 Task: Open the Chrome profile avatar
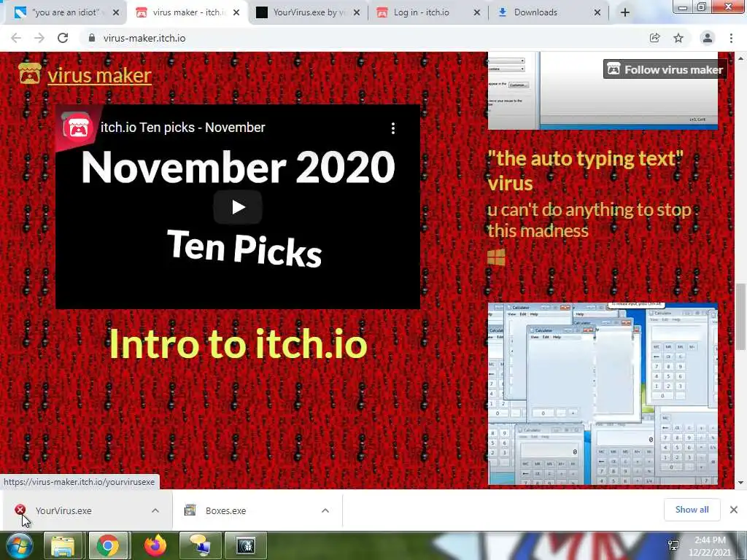[x=708, y=38]
